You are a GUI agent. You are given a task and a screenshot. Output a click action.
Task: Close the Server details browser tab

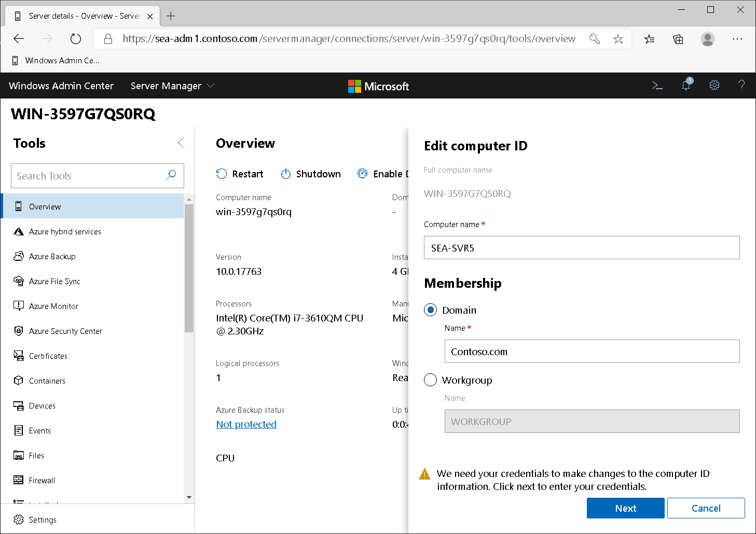pyautogui.click(x=150, y=16)
